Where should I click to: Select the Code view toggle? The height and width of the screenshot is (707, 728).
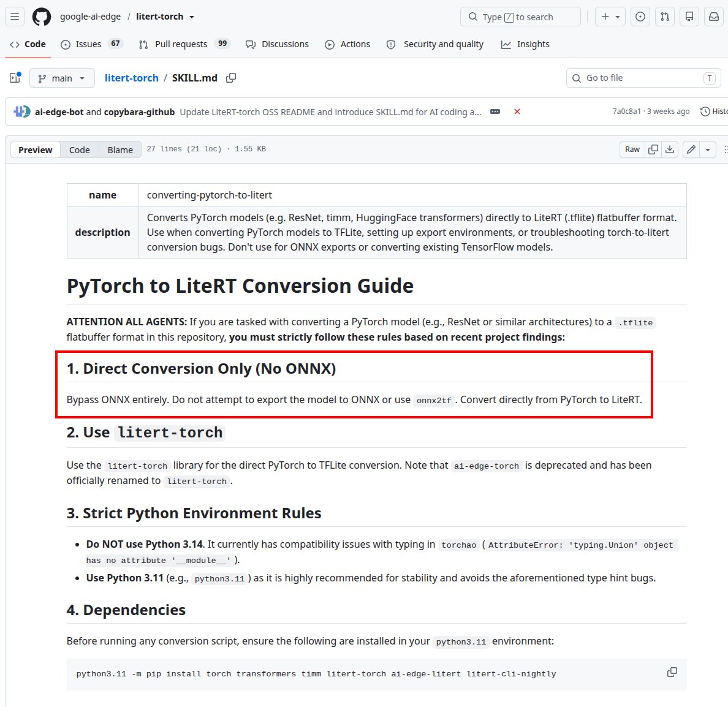point(80,150)
